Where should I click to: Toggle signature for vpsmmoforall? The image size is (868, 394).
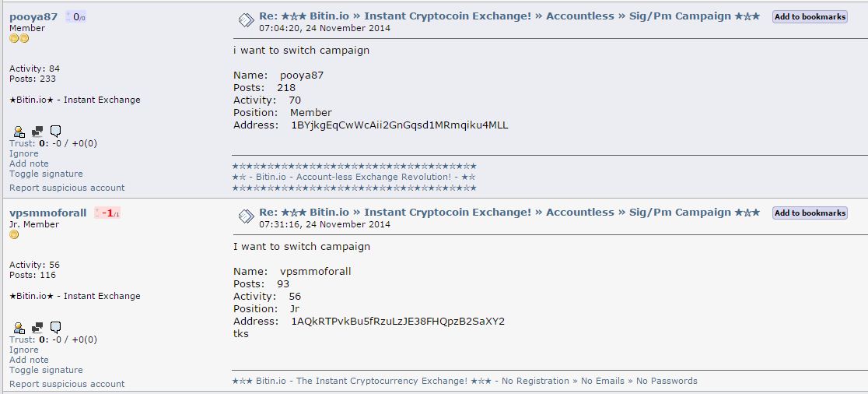(x=46, y=370)
